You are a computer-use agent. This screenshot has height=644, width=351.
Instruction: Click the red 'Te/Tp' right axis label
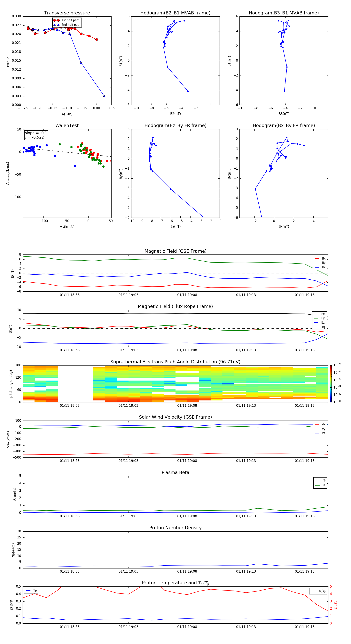click(336, 605)
